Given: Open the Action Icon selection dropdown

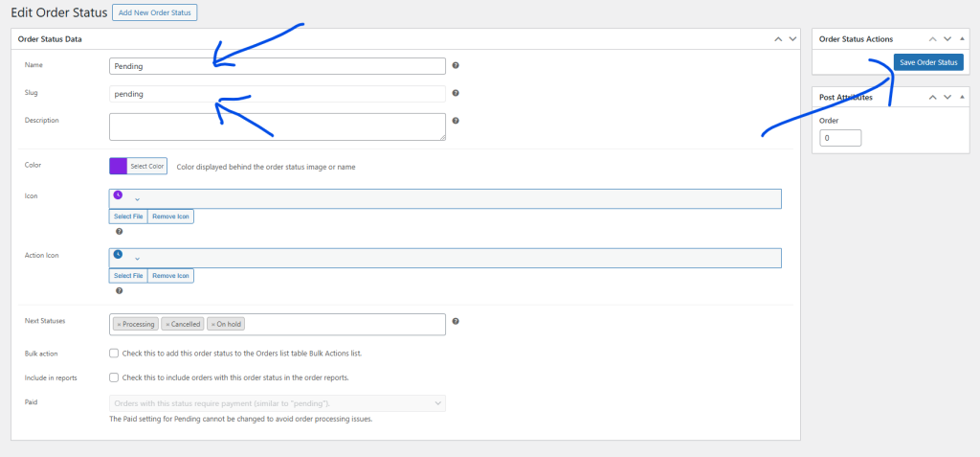Looking at the screenshot, I should [x=137, y=259].
